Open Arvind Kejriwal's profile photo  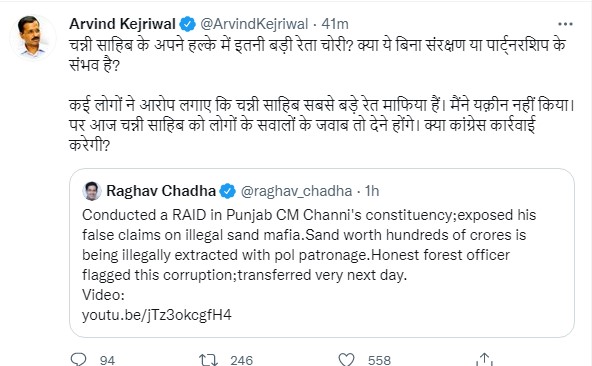click(x=32, y=37)
